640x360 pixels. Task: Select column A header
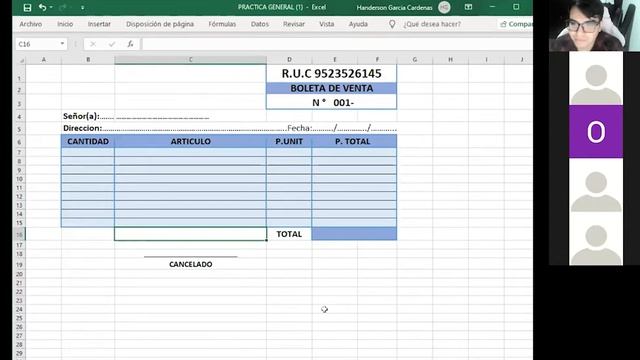[44, 60]
